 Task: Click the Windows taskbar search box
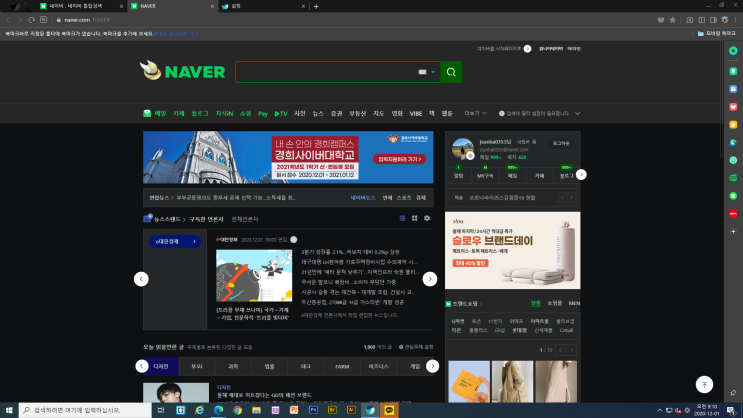pyautogui.click(x=85, y=410)
